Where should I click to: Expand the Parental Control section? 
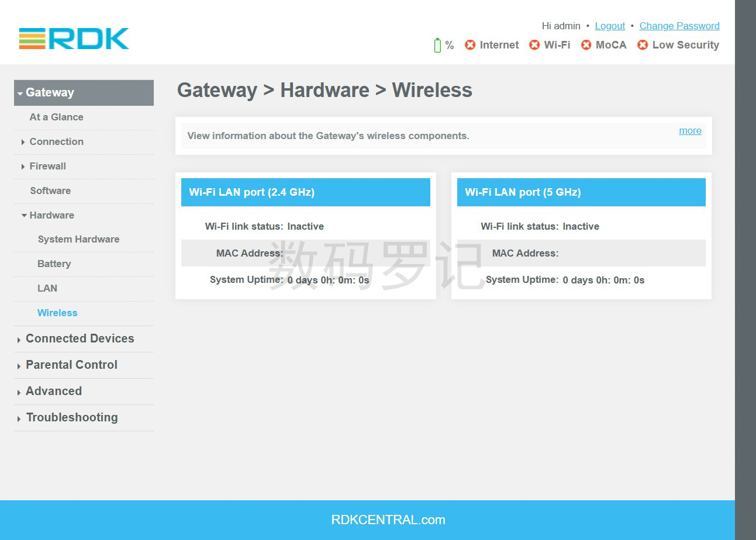click(71, 365)
